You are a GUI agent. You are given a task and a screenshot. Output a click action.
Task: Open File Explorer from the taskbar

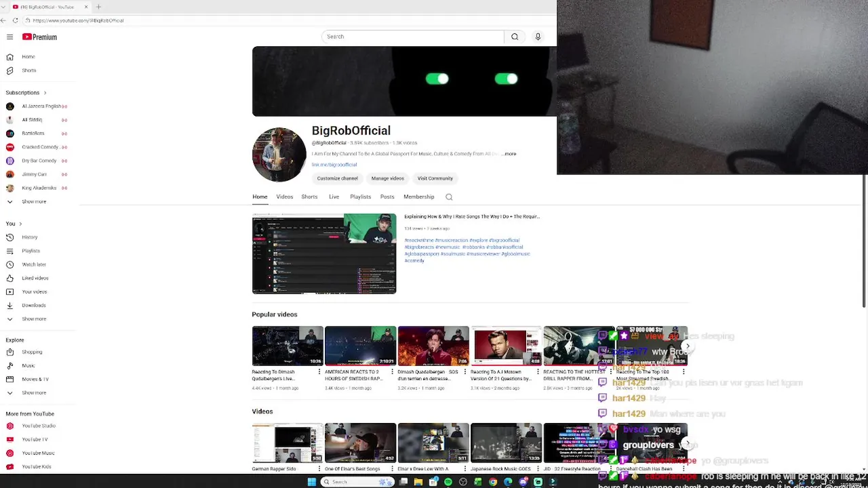click(x=418, y=482)
